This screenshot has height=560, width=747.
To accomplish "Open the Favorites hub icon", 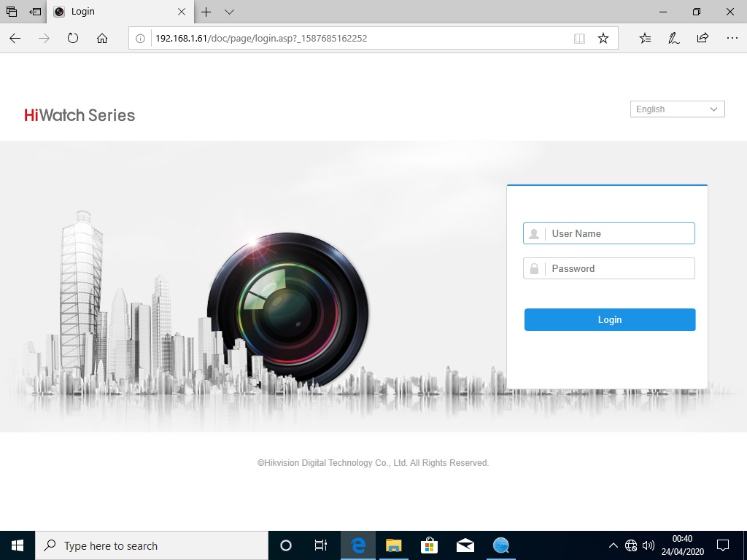I will [x=645, y=39].
